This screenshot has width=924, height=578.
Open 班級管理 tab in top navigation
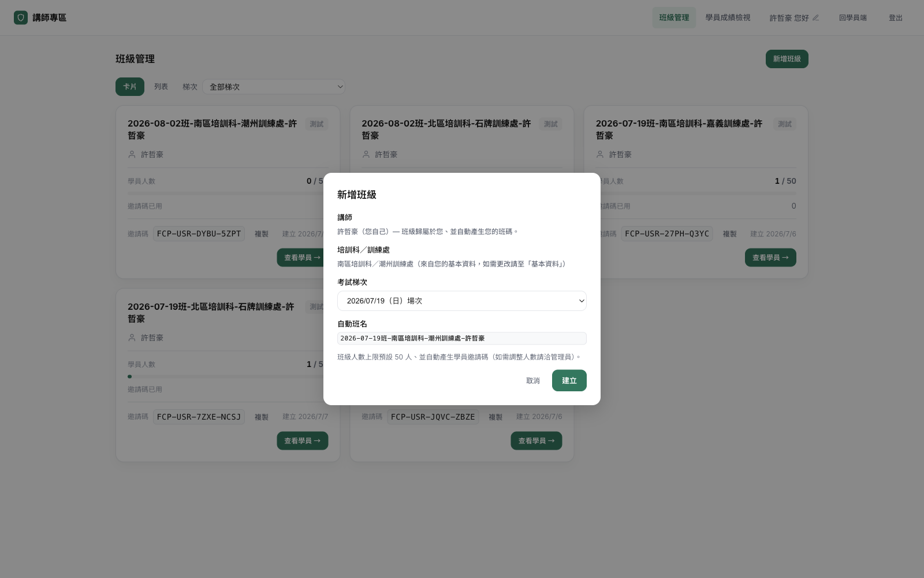[x=674, y=18]
